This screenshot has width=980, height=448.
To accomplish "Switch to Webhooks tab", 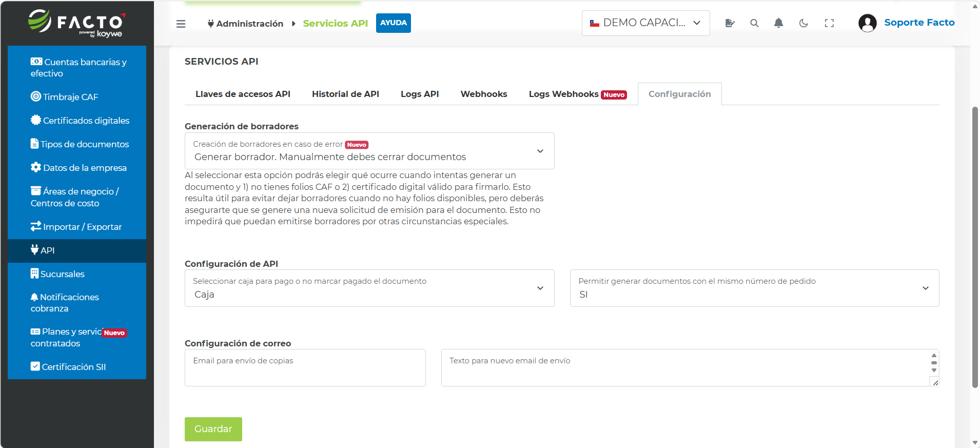I will [x=484, y=94].
